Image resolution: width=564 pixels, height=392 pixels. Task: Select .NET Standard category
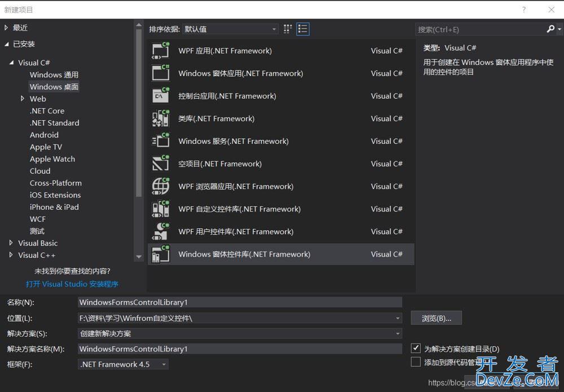pyautogui.click(x=54, y=122)
